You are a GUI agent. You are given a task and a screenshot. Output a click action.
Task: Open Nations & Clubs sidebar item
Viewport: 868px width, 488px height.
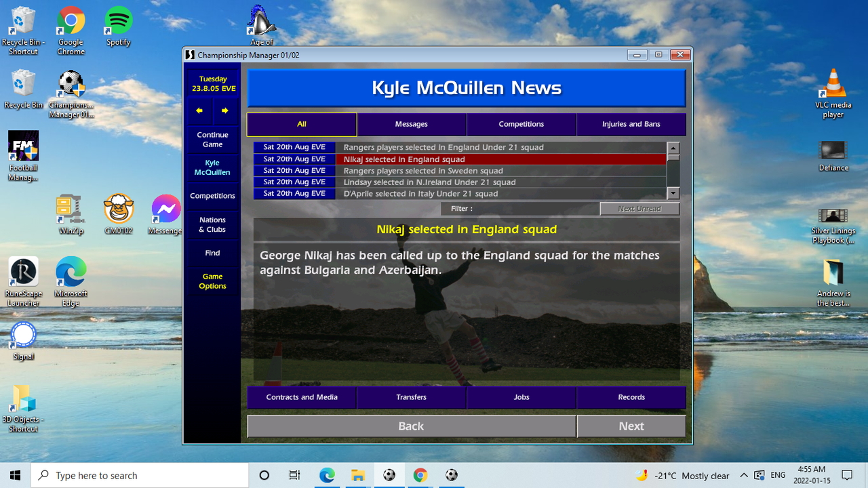[212, 224]
